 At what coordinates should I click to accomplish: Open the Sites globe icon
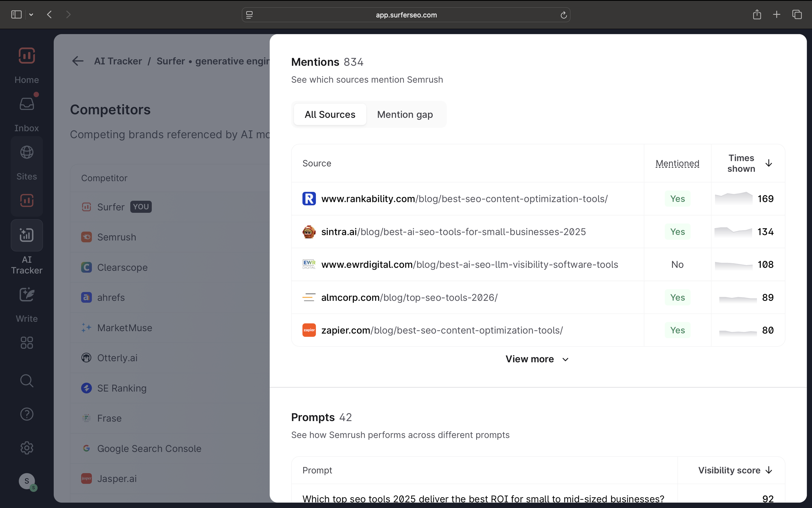(27, 152)
